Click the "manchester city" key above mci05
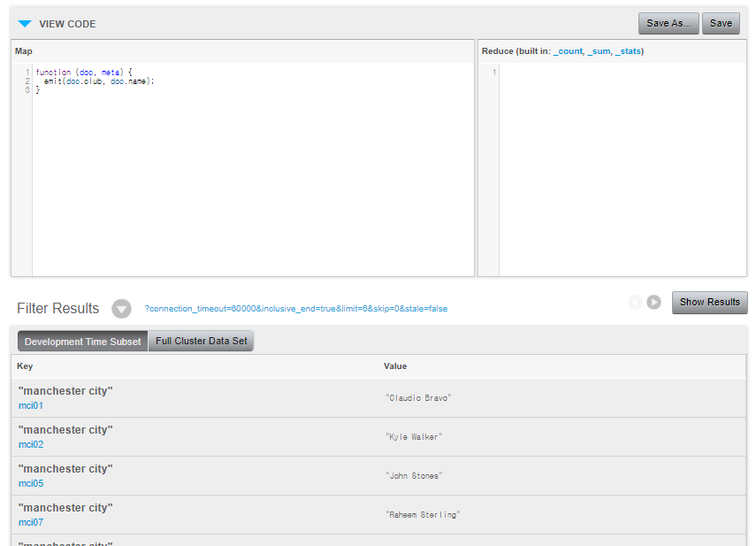The height and width of the screenshot is (546, 756). click(65, 469)
